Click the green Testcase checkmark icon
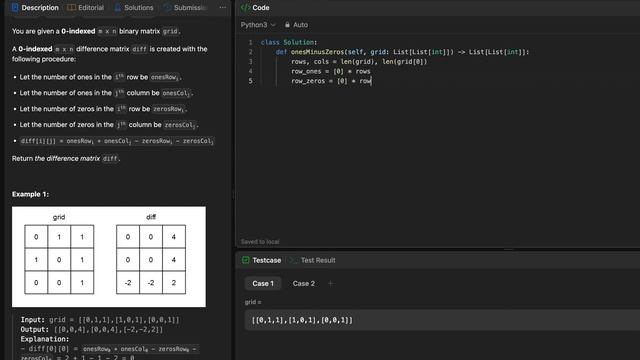 [x=246, y=260]
